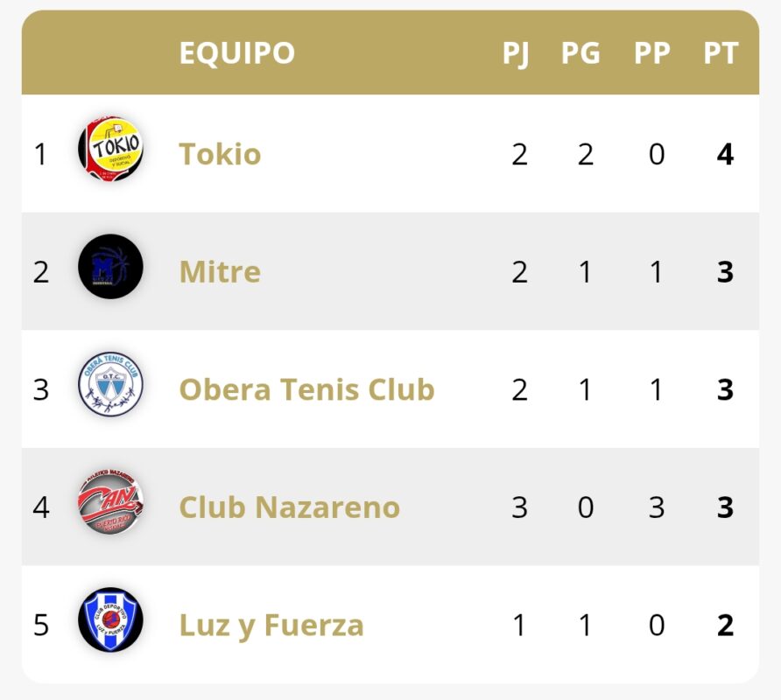The height and width of the screenshot is (700, 781).
Task: Open the Luz y Fuerza link
Action: [271, 626]
